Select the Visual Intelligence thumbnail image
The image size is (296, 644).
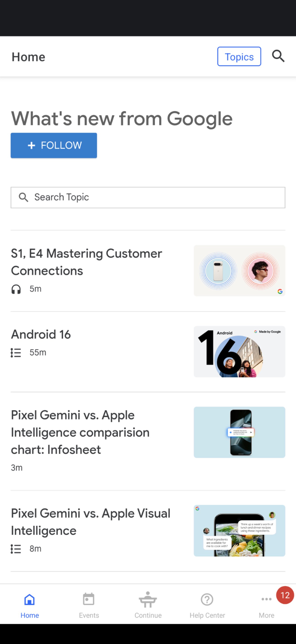tap(239, 531)
